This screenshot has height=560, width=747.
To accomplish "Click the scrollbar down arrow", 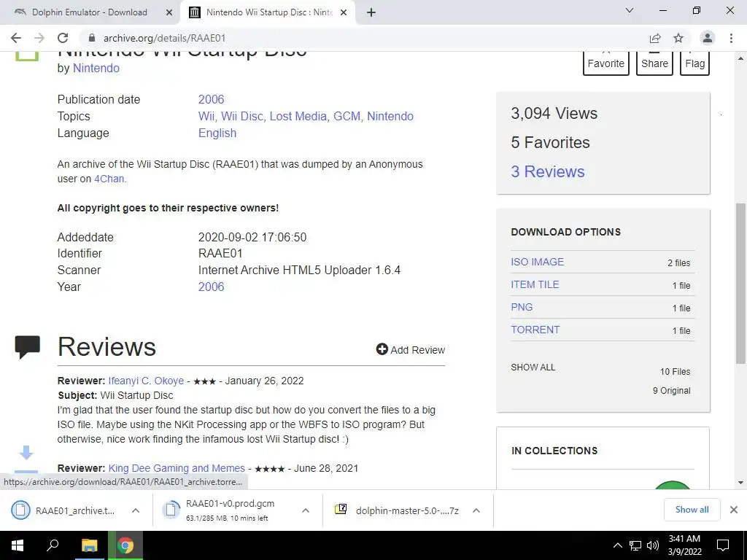I will 740,483.
